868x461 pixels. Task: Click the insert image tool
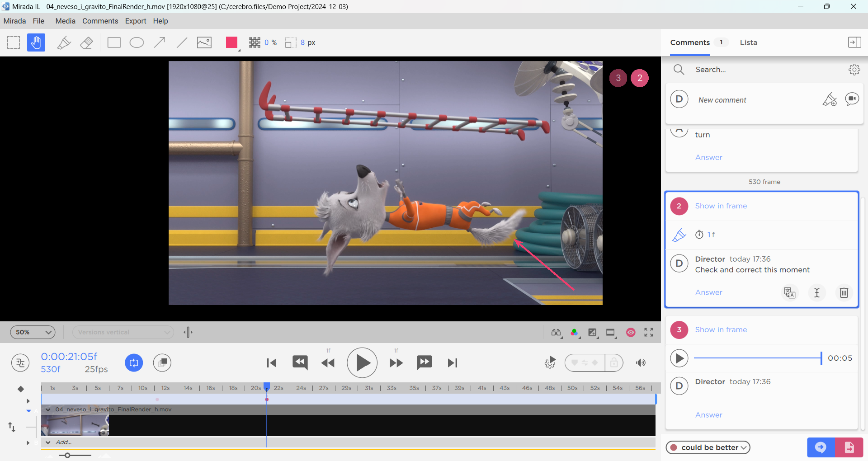[x=204, y=42]
